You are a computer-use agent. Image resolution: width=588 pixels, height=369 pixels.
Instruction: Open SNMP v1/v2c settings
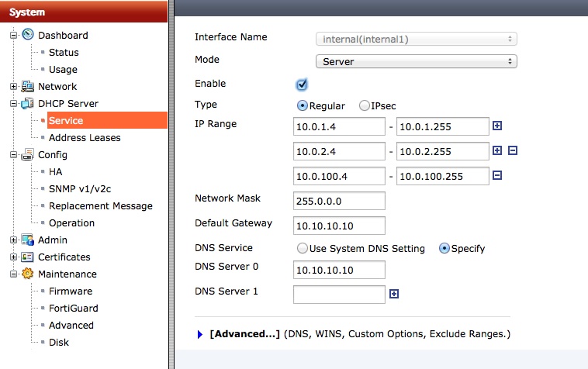click(x=80, y=189)
